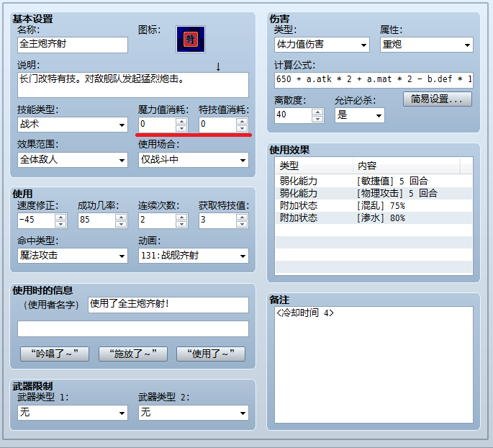Select the 附加状态 [混乱] 75% effect row
This screenshot has width=493, height=448.
pos(374,206)
